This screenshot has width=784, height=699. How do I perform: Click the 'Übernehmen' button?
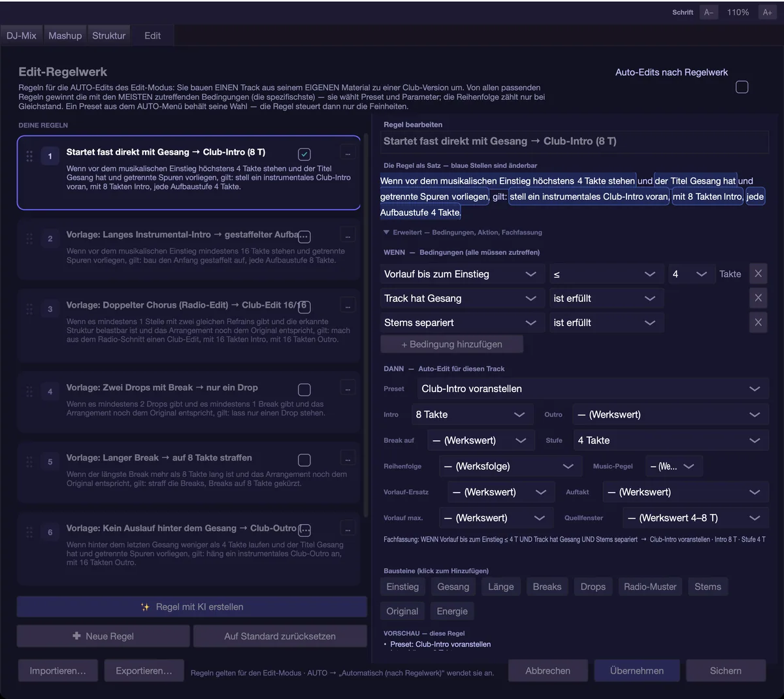(x=637, y=671)
